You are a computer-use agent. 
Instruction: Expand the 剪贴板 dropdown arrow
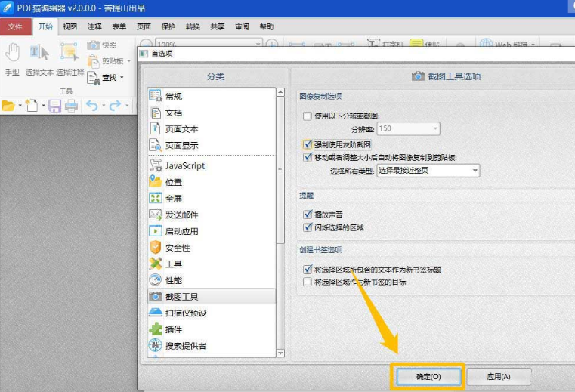point(128,61)
